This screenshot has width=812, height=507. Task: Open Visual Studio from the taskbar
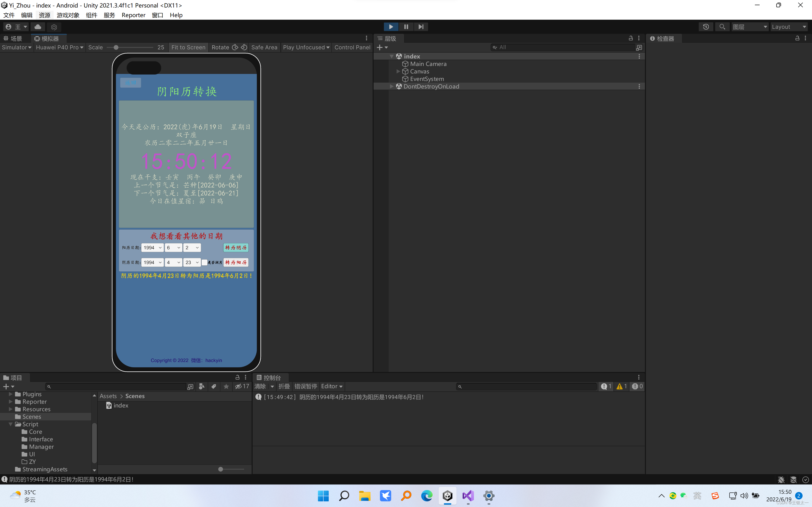(468, 495)
